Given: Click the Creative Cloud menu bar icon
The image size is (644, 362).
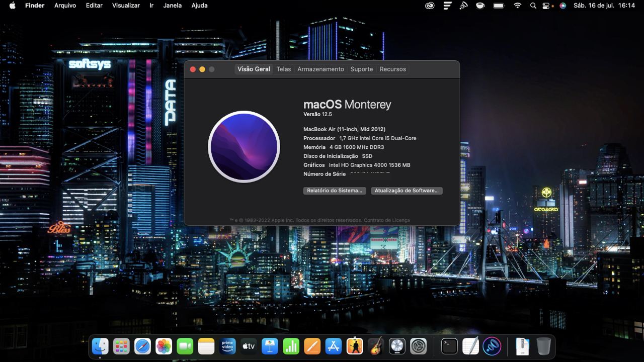Looking at the screenshot, I should [430, 6].
